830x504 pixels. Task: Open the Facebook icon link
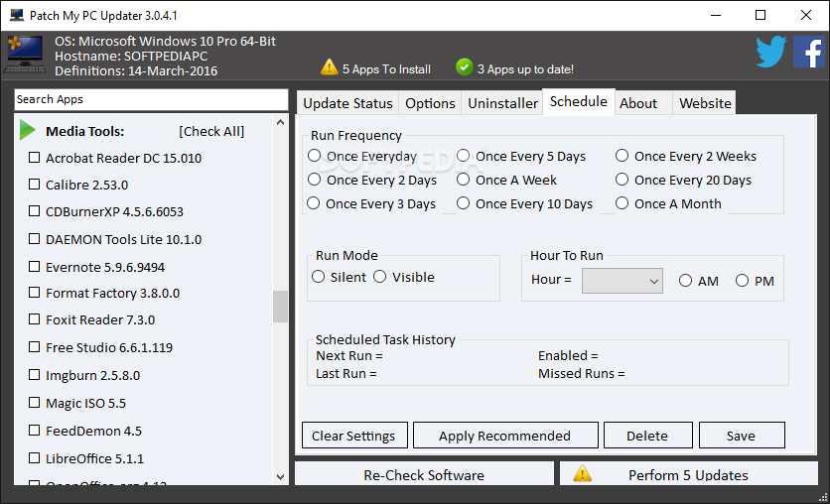809,52
